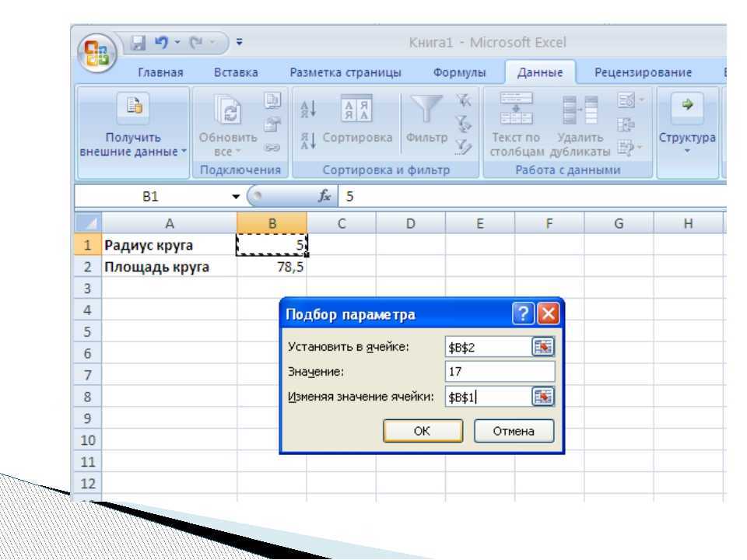Select row 10 header
This screenshot has width=747, height=560.
click(88, 440)
